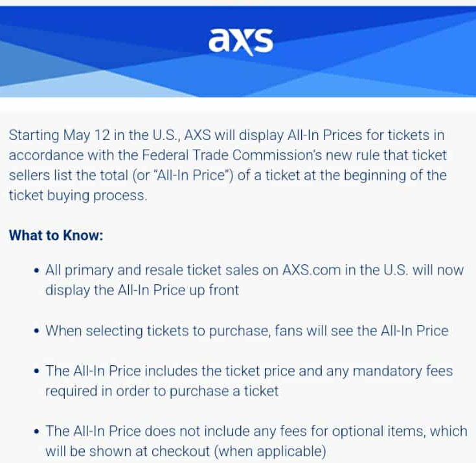Click "fans will see the All-In Price" text
The width and height of the screenshot is (476, 463).
[361, 331]
